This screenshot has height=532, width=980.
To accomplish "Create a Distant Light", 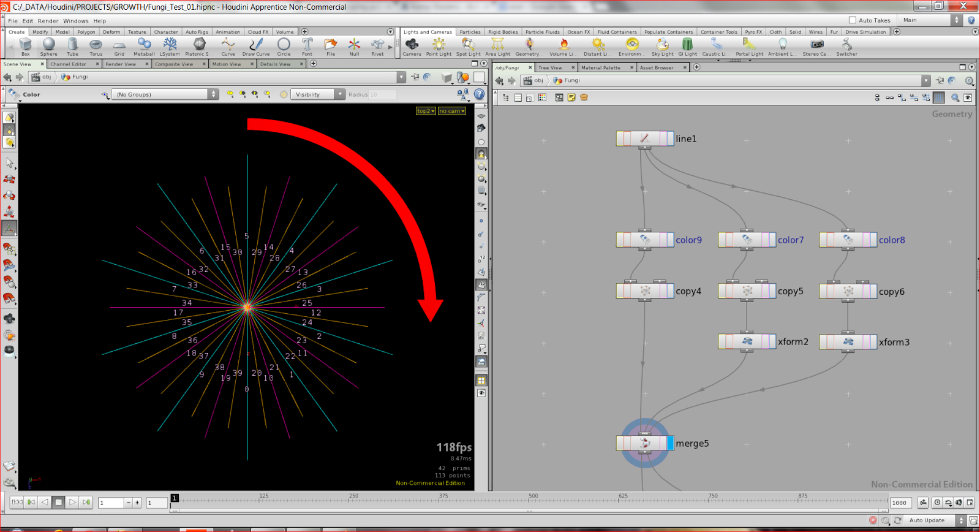I will [x=597, y=47].
